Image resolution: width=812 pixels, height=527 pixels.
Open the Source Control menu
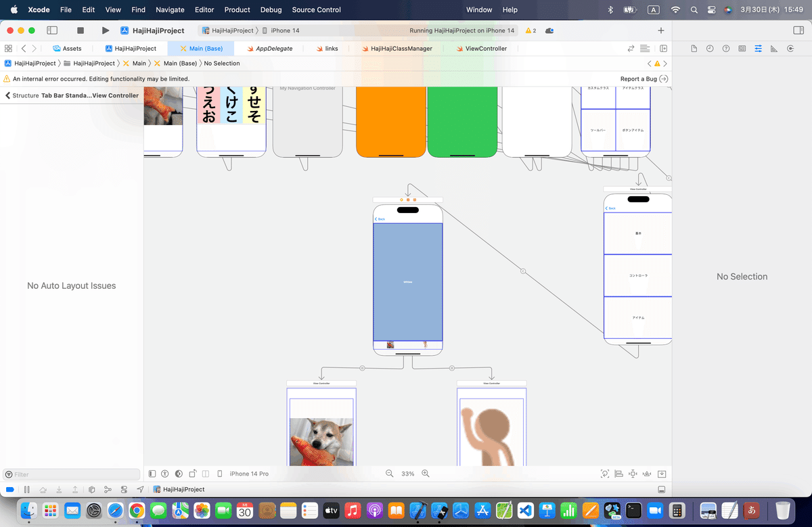(317, 9)
